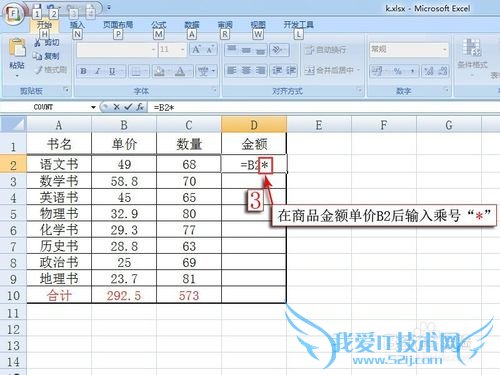Click the Save icon in Quick Access Toolbar
The width and height of the screenshot is (500, 375).
click(37, 7)
